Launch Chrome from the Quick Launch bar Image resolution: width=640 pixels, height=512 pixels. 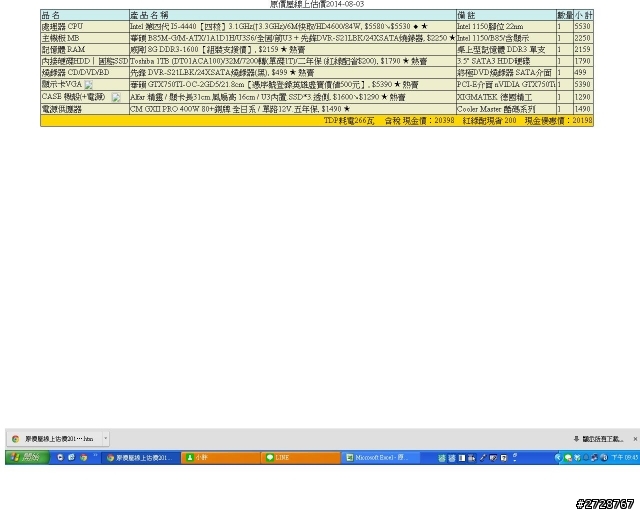click(84, 458)
